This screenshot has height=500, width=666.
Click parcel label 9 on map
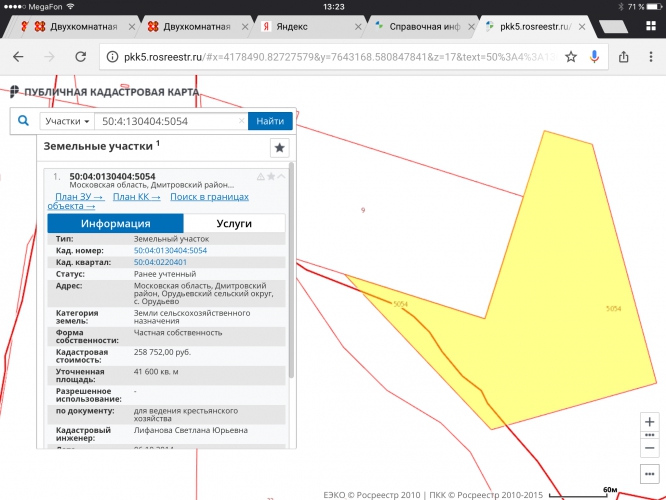pos(363,210)
